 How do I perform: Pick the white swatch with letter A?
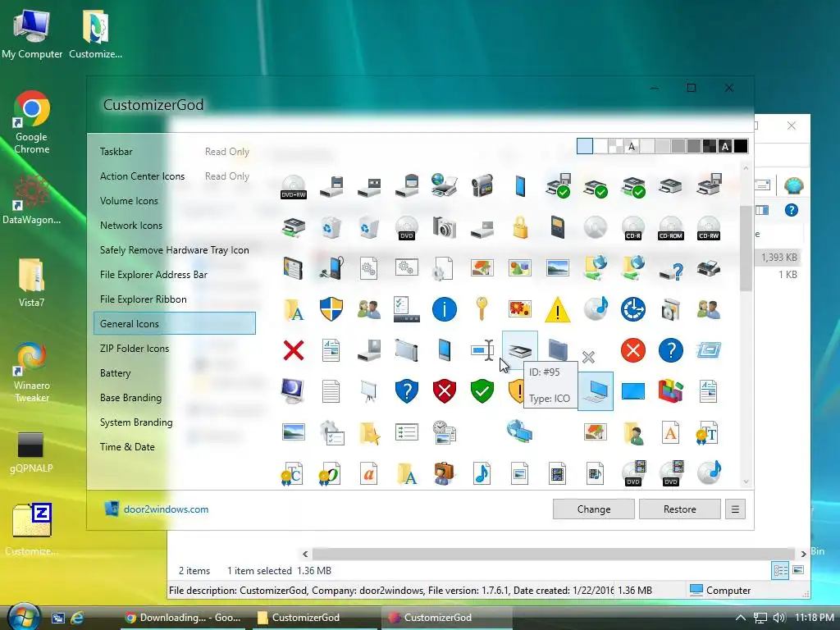click(x=632, y=146)
